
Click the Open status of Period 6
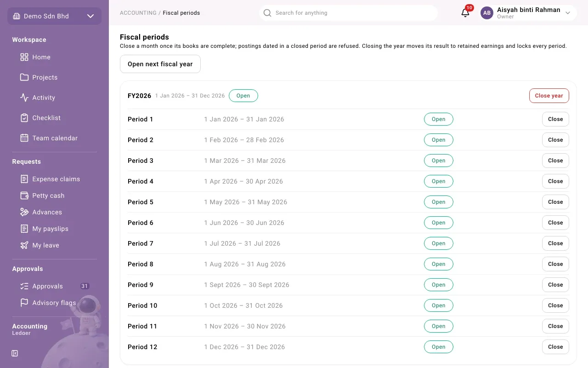439,223
